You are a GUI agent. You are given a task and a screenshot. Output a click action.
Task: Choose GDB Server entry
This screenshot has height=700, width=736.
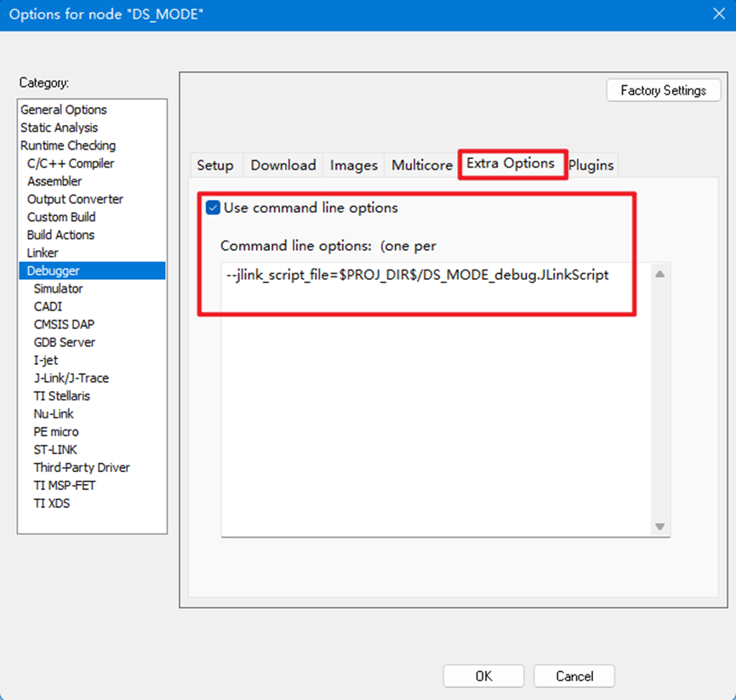pos(65,342)
